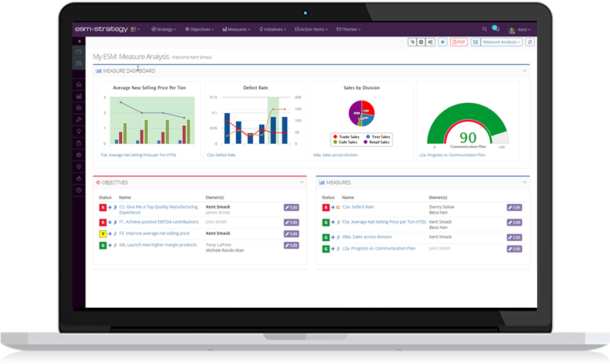Collapse the Measure Dashboard panel chevron
The width and height of the screenshot is (610, 364).
[x=525, y=70]
